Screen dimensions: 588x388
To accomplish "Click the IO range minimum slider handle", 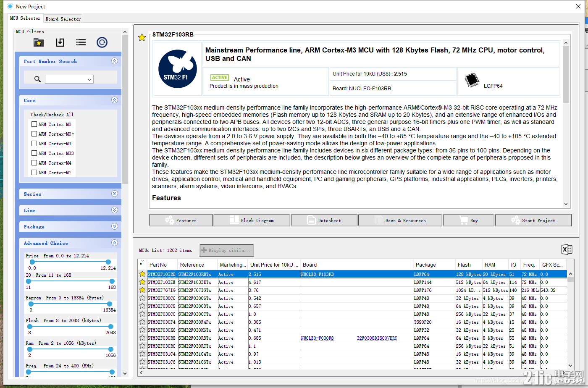I will [29, 281].
